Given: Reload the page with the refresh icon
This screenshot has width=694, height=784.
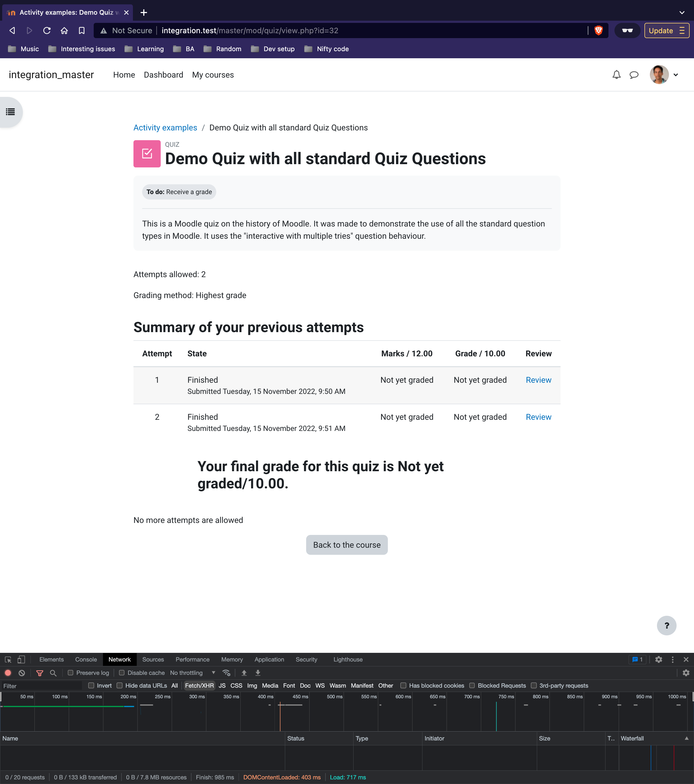Looking at the screenshot, I should [47, 30].
